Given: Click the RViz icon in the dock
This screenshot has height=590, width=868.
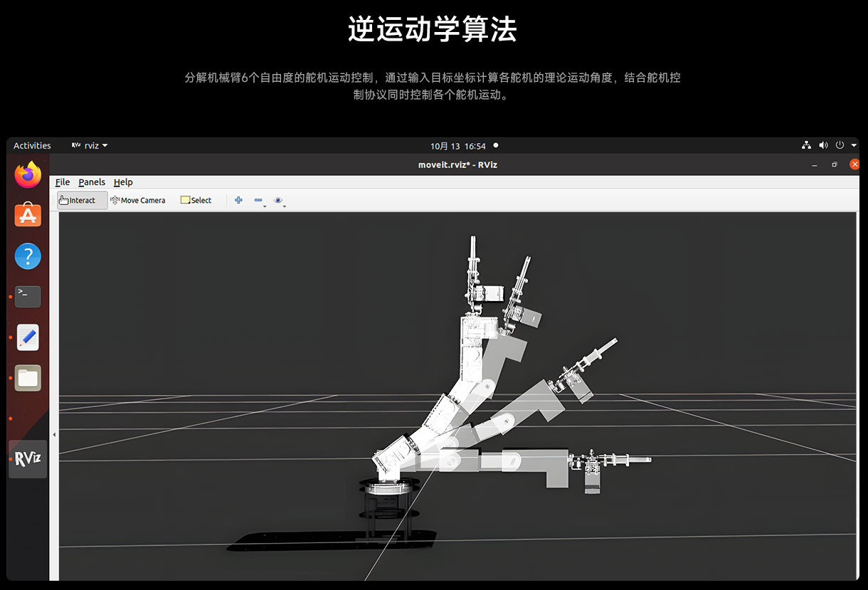Looking at the screenshot, I should pos(28,458).
